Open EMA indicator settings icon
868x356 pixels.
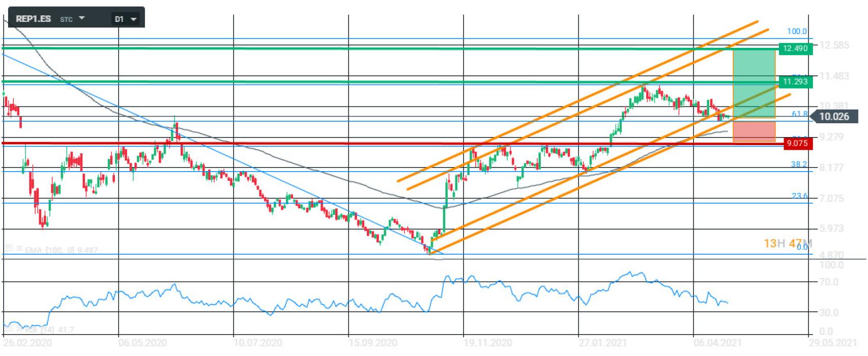click(8, 249)
